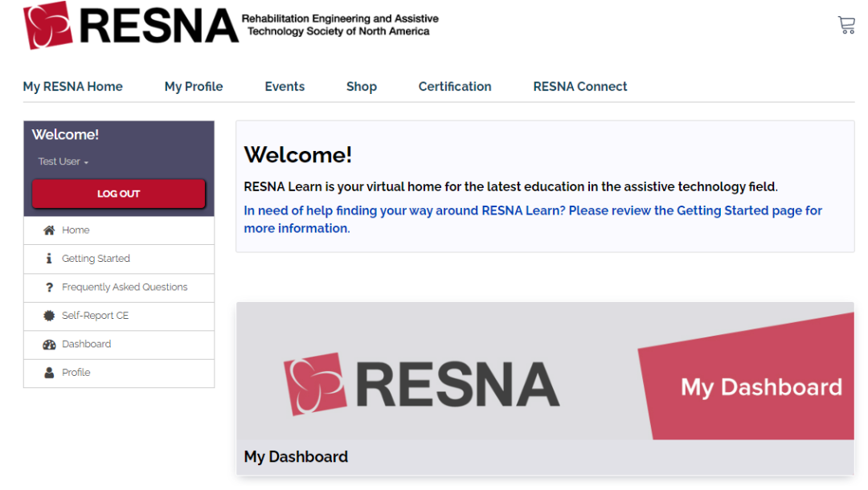Go to Events in the navigation bar
The width and height of the screenshot is (868, 490).
[285, 86]
